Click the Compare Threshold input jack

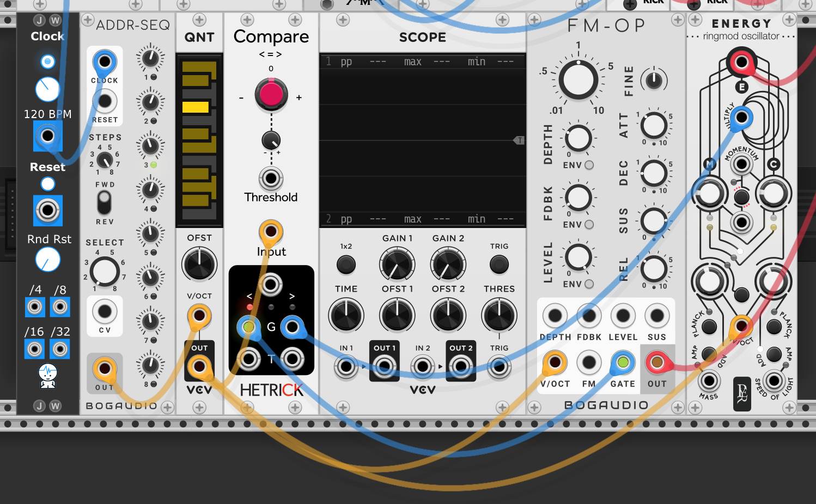tap(271, 178)
